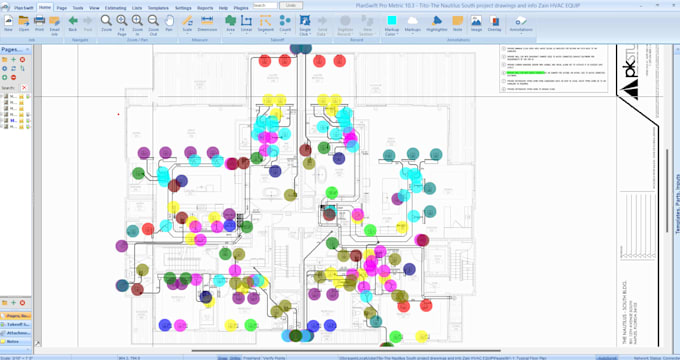This screenshot has width=680, height=360.
Task: Activate the Zoom magnifier tool
Action: 106,23
